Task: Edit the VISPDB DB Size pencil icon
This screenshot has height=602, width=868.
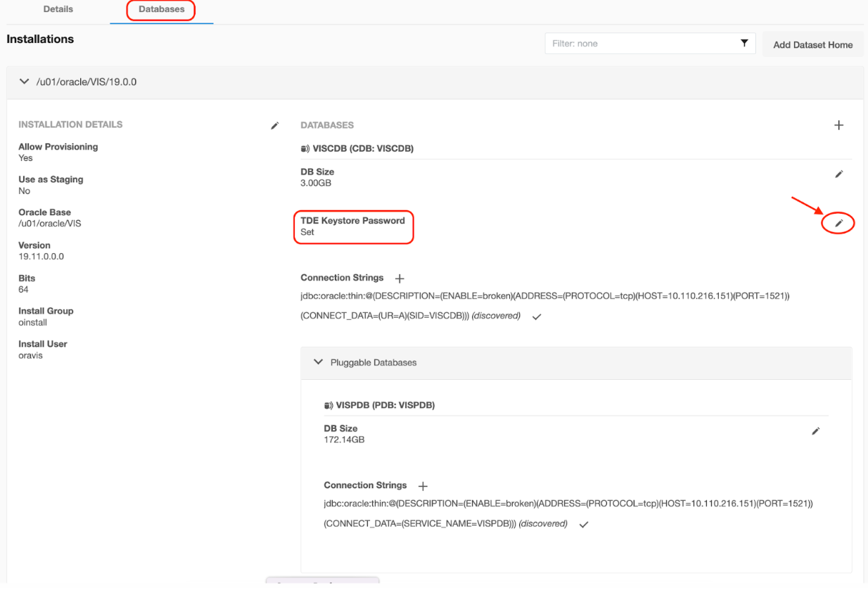Action: (815, 431)
